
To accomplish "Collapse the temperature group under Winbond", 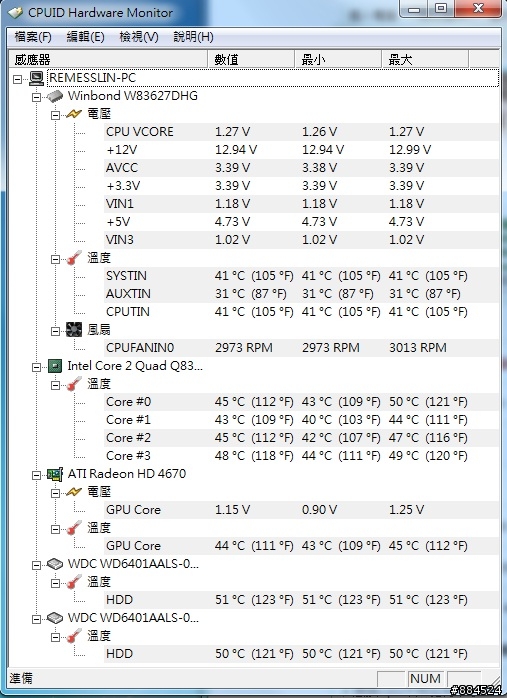I will pos(55,259).
